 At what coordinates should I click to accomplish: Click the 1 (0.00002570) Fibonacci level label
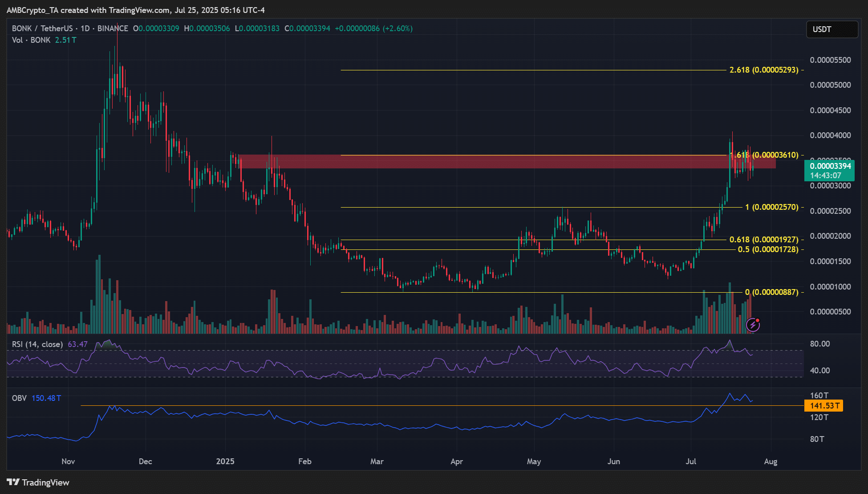(x=771, y=207)
